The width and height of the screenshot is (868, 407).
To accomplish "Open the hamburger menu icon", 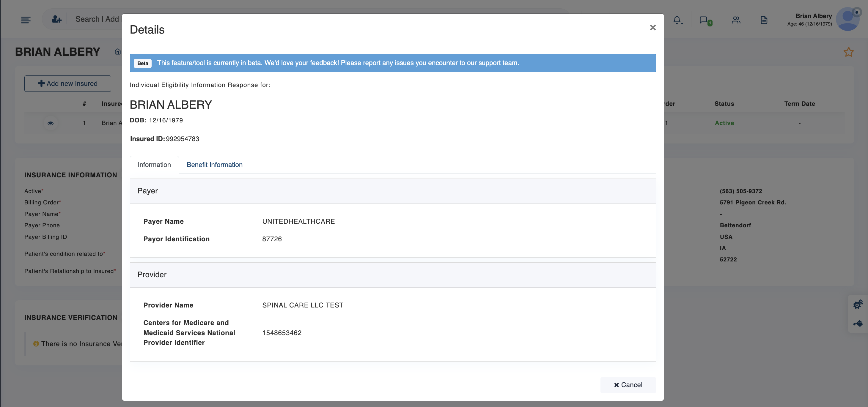I will (26, 20).
